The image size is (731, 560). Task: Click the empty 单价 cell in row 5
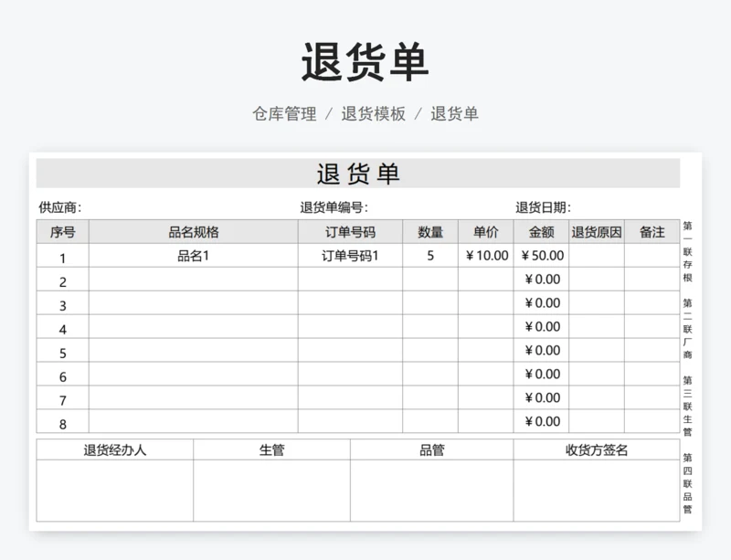(x=486, y=350)
